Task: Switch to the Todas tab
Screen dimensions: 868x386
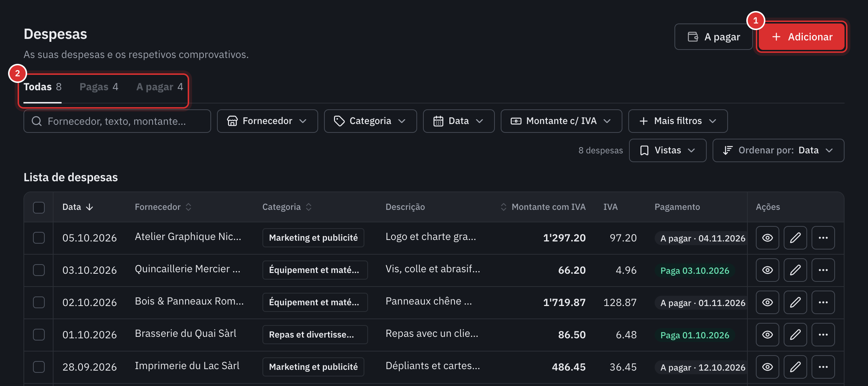Action: pos(43,87)
